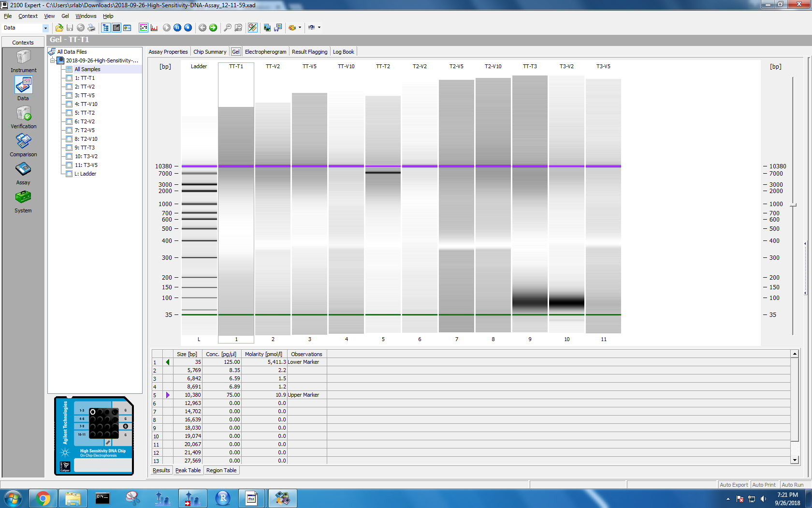This screenshot has width=812, height=508.
Task: Switch to the Electropherogram tab
Action: pyautogui.click(x=265, y=52)
